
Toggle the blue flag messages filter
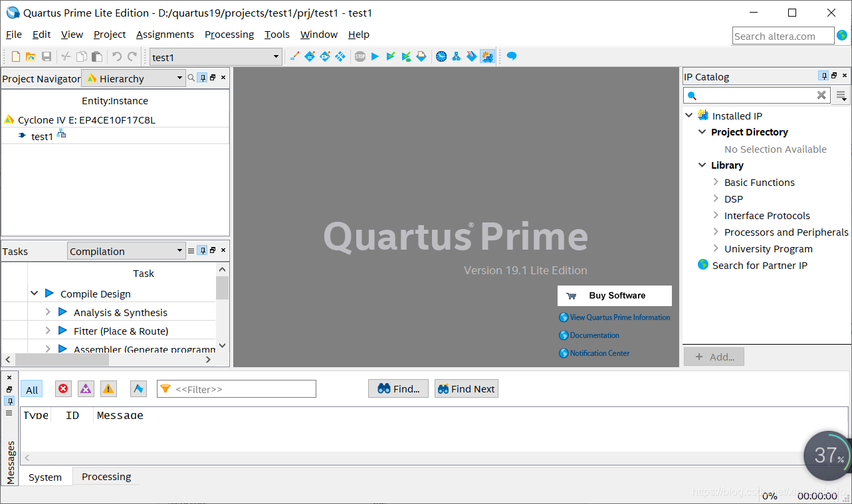click(138, 389)
